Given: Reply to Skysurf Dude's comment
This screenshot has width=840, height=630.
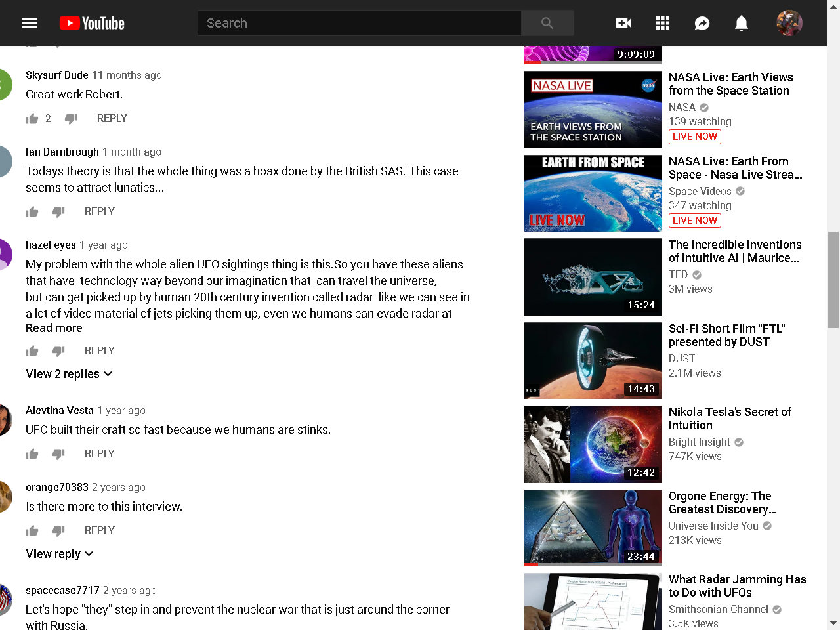Looking at the screenshot, I should [x=112, y=118].
